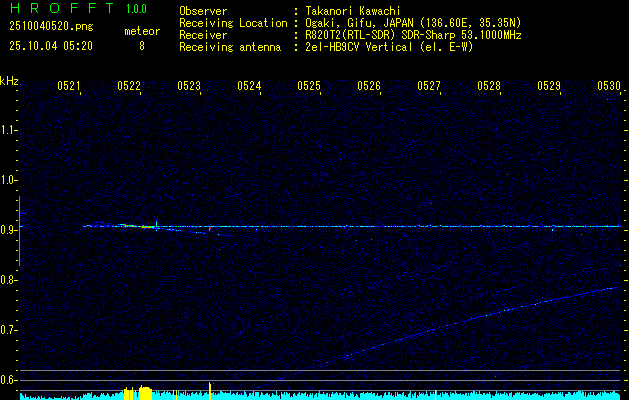Click the 0.6 frequency axis label

click(9, 380)
